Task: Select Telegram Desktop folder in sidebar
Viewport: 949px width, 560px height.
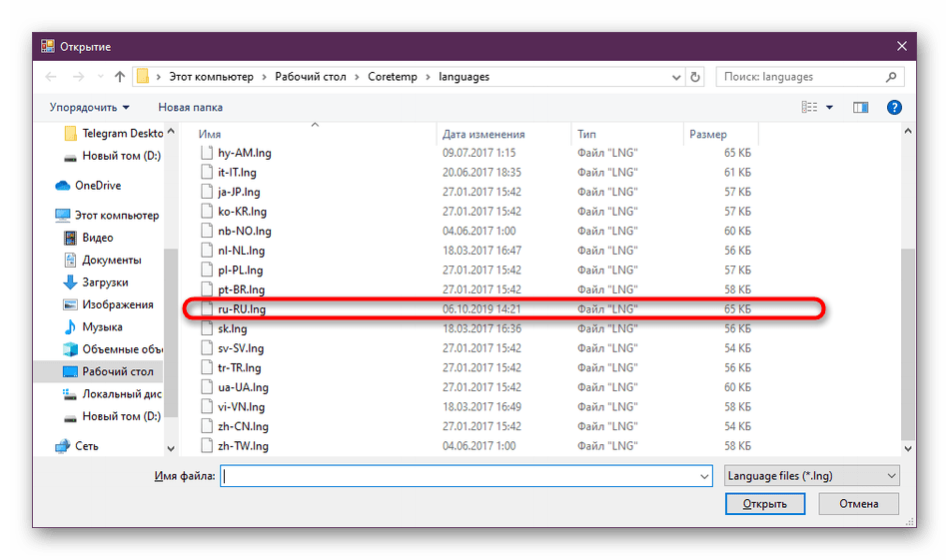Action: (x=113, y=133)
